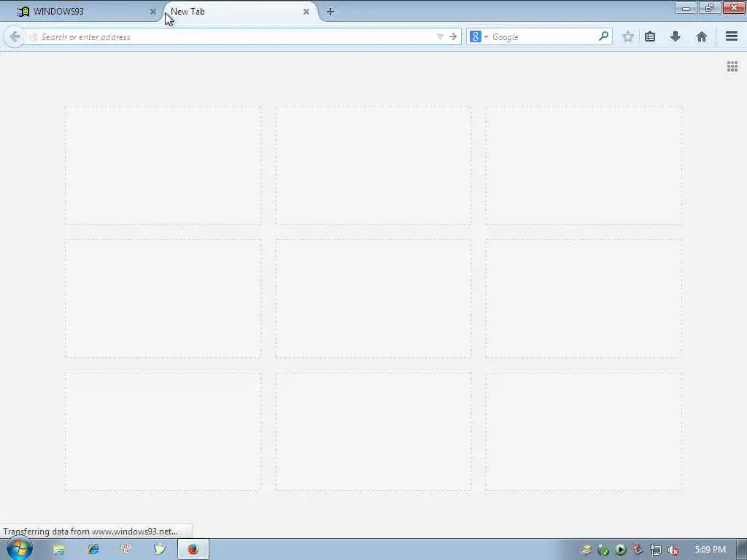
Task: Click the red tray icon beside network
Action: coord(638,550)
